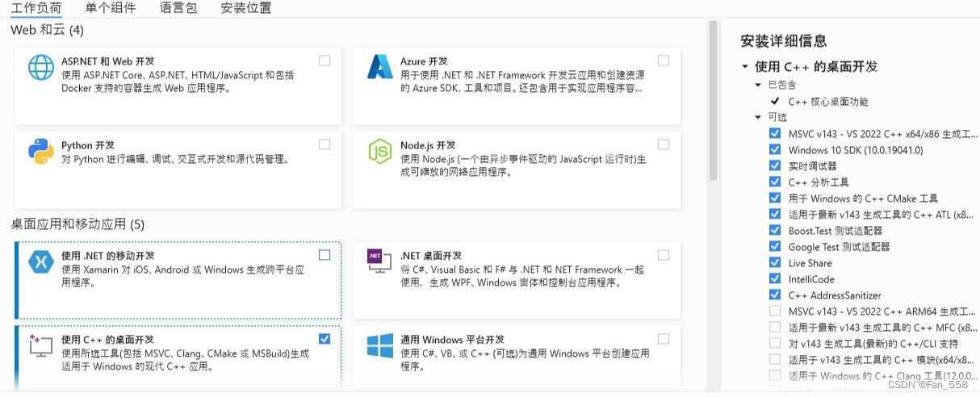Click the Universal Windows Platform logo icon
Screen dimensions: 980x397
[379, 346]
